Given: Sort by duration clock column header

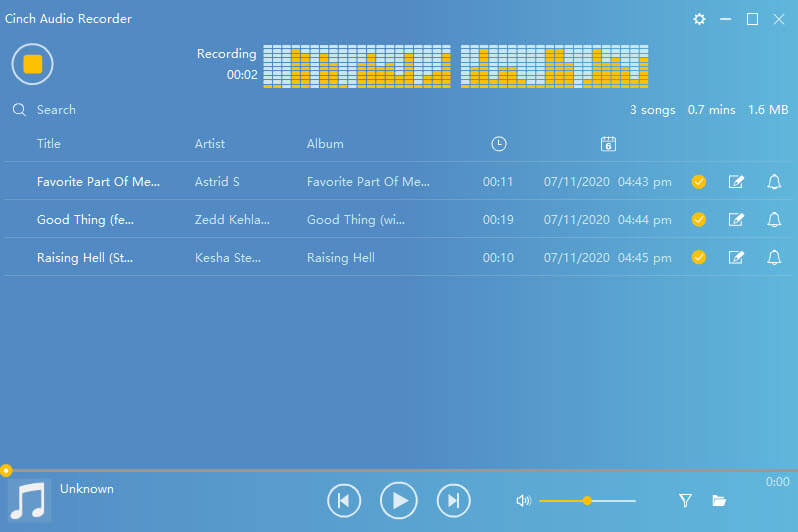Looking at the screenshot, I should [499, 144].
